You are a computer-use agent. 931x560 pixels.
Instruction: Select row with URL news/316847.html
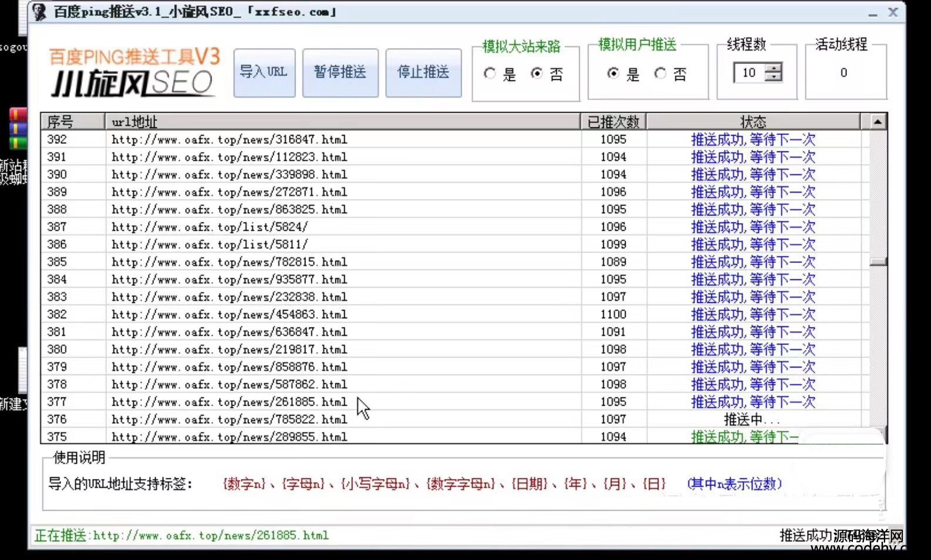coord(455,140)
